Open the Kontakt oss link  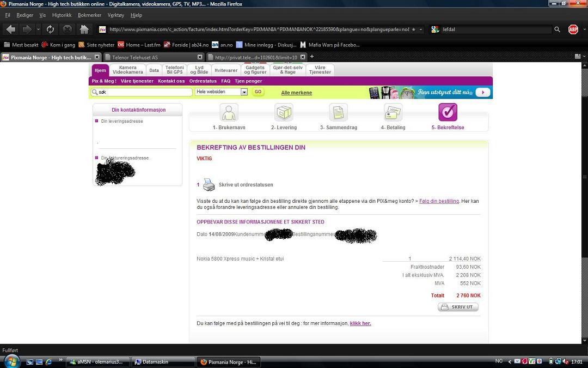pyautogui.click(x=171, y=81)
